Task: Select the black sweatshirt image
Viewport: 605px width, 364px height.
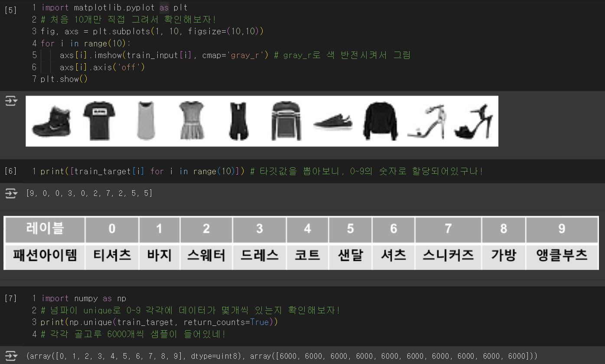Action: [380, 121]
